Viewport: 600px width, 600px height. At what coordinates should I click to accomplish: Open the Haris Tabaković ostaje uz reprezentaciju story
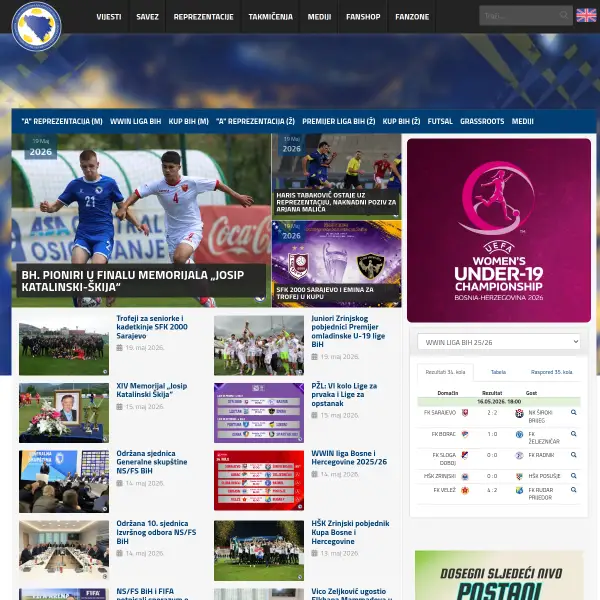coord(336,202)
